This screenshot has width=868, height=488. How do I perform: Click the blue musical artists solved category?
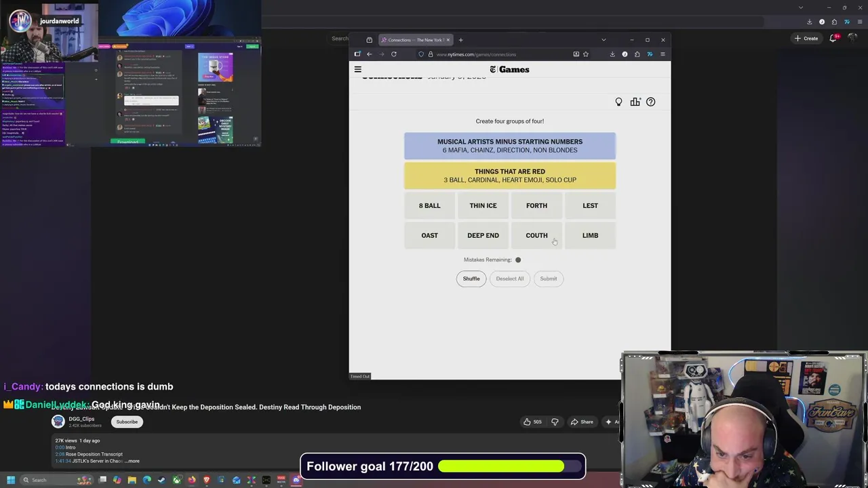coord(510,146)
